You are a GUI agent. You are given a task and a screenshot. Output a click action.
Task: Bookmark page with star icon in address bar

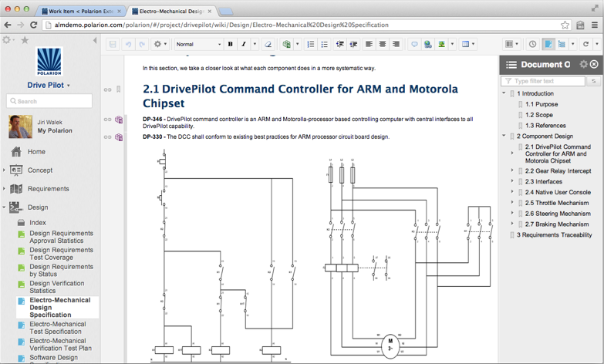pos(565,25)
